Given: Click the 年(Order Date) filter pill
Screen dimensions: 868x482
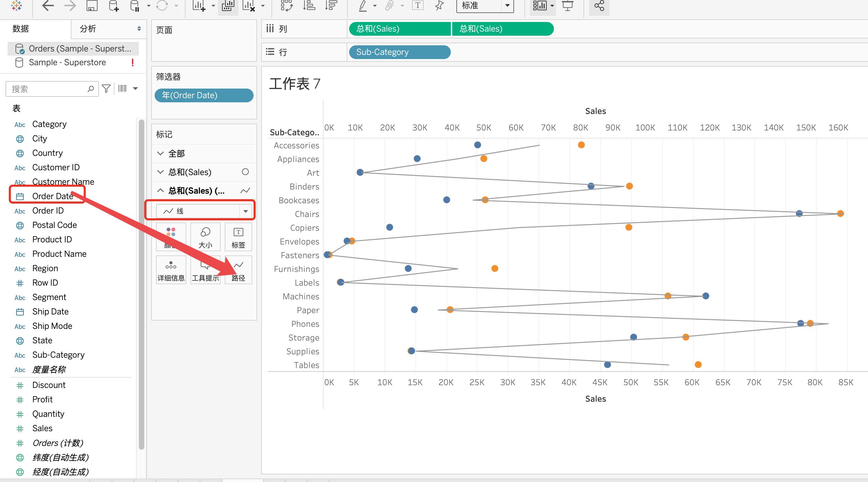Looking at the screenshot, I should pyautogui.click(x=204, y=95).
